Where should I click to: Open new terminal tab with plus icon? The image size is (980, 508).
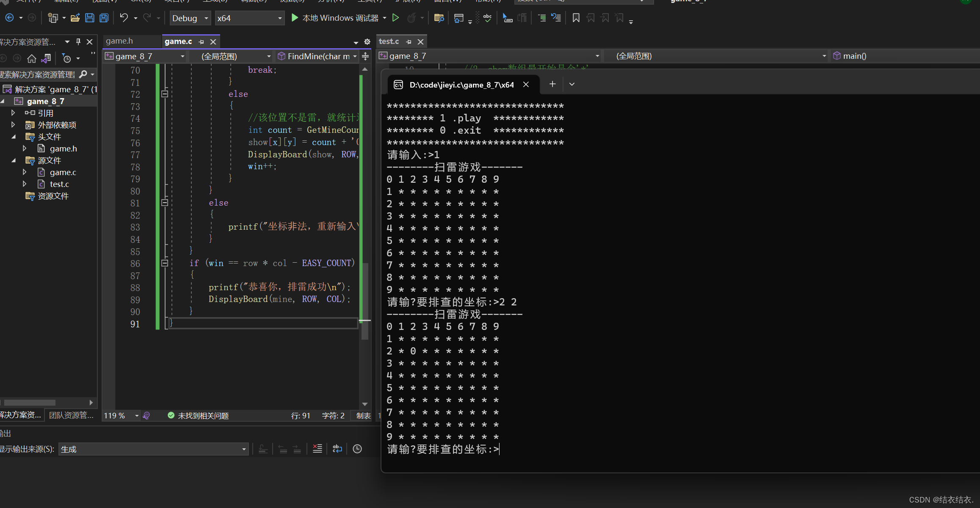[x=552, y=84]
